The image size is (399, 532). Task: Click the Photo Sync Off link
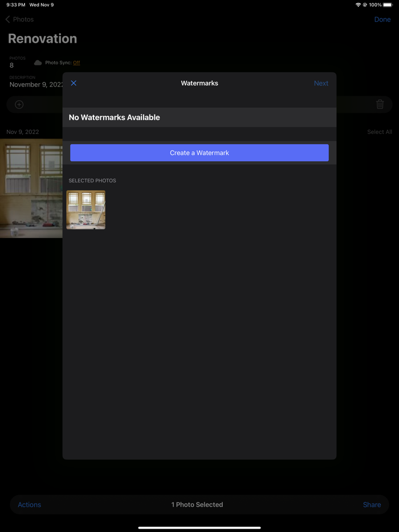[76, 63]
